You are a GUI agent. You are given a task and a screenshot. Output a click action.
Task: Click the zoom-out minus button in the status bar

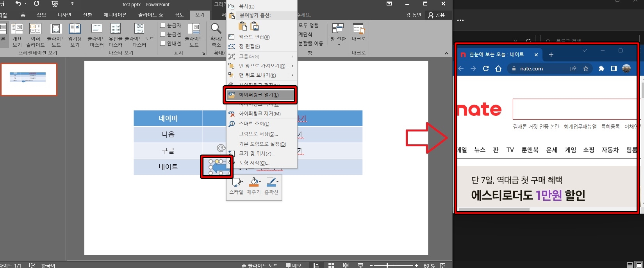tap(371, 265)
